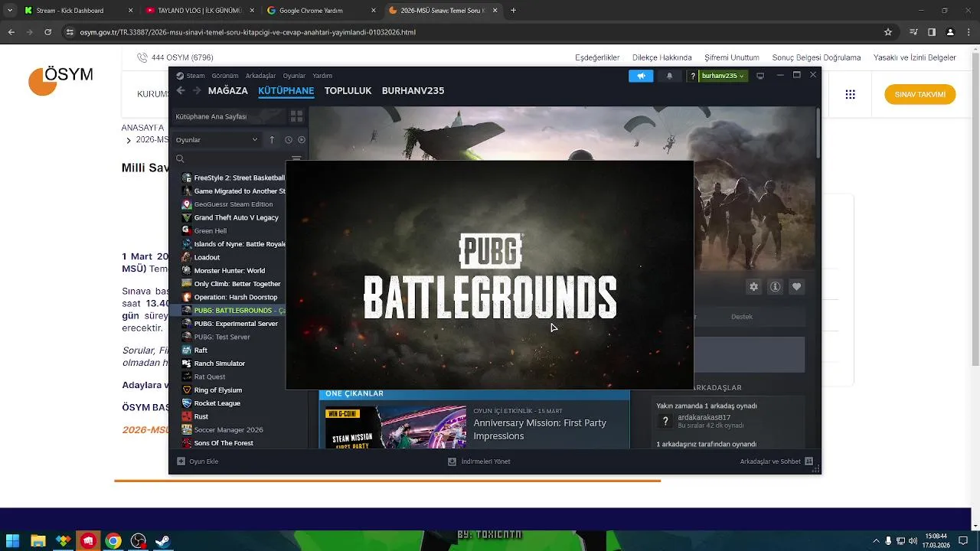
Task: Open the library advanced filter icon
Action: click(x=296, y=159)
